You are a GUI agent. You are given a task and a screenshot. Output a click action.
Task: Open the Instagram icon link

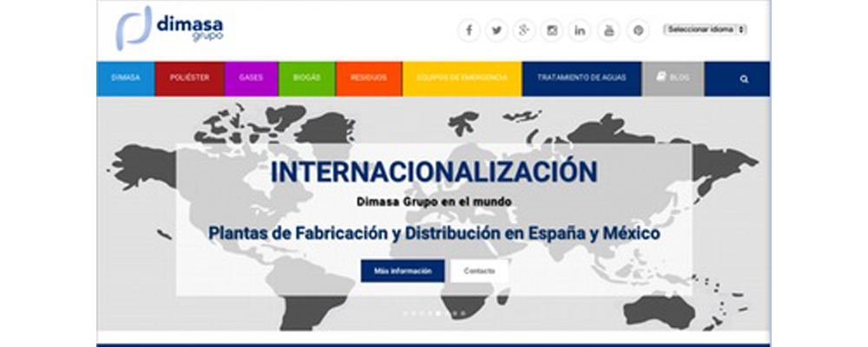[x=552, y=30]
